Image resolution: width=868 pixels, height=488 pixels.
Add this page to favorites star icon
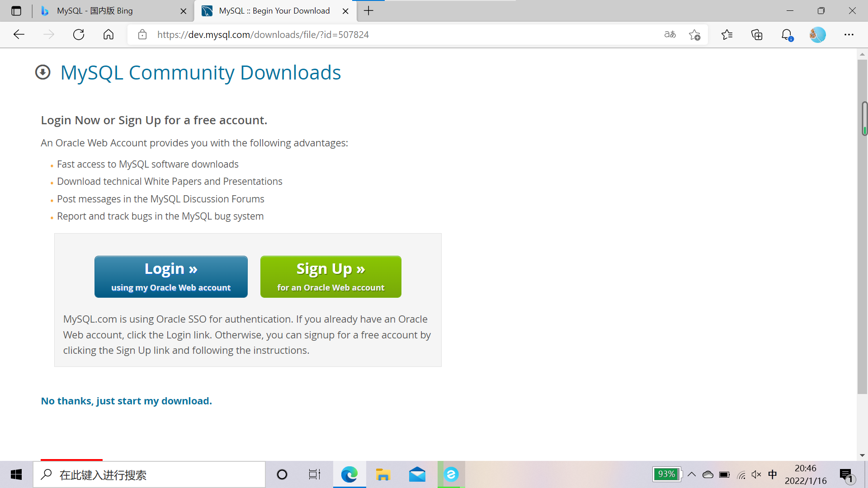pos(694,35)
